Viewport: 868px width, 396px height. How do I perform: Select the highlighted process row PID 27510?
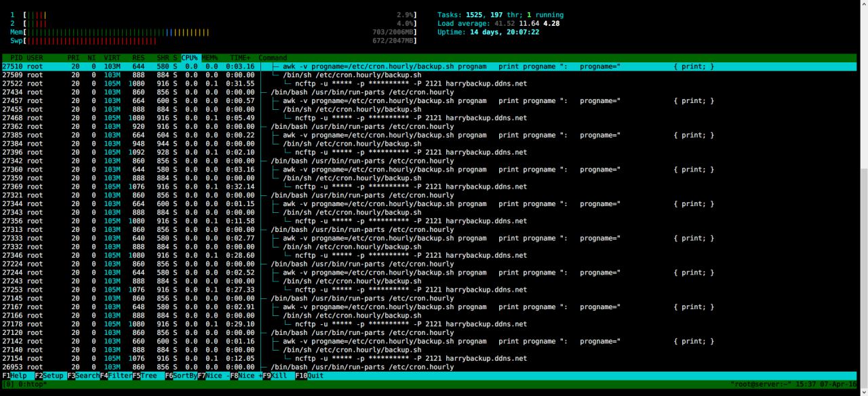tap(429, 66)
